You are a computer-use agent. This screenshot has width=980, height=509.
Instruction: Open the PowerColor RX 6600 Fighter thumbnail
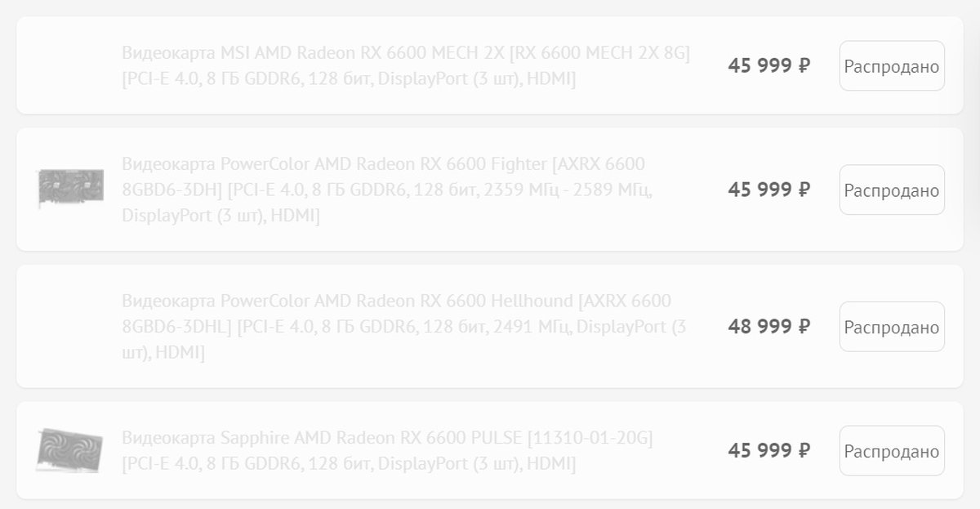71,189
